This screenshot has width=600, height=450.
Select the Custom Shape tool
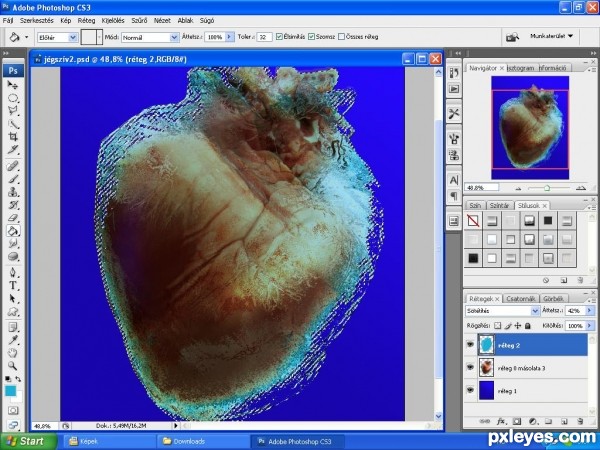[13, 311]
